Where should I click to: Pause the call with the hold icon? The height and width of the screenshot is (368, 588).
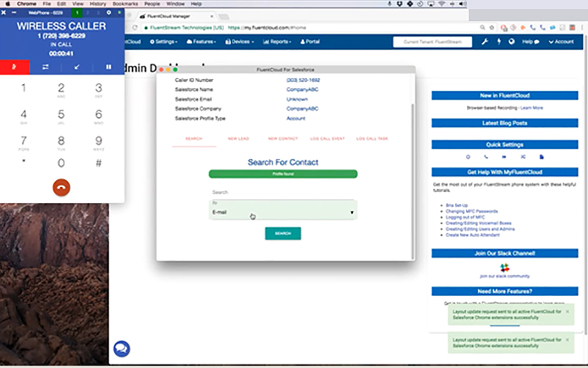tap(108, 67)
